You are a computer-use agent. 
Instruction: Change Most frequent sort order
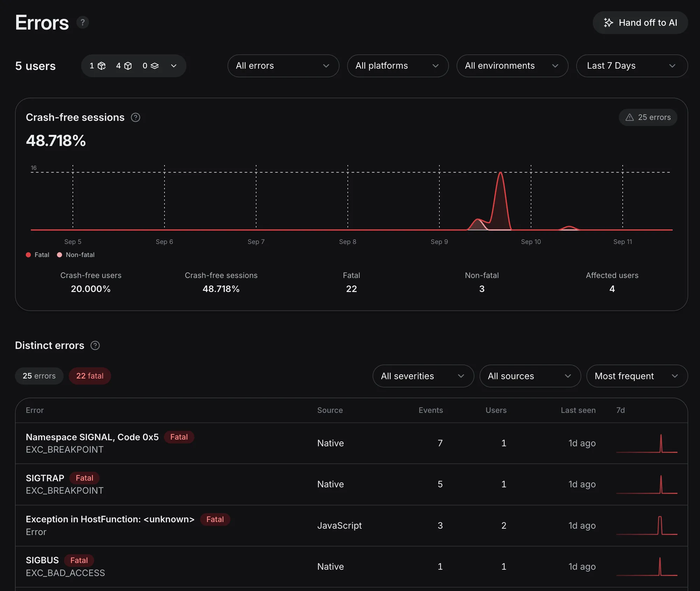637,376
